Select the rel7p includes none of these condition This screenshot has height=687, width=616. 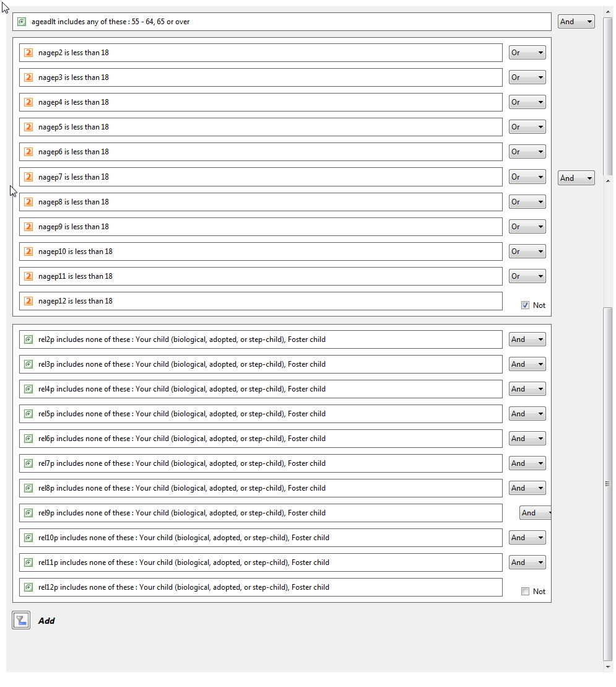click(261, 463)
